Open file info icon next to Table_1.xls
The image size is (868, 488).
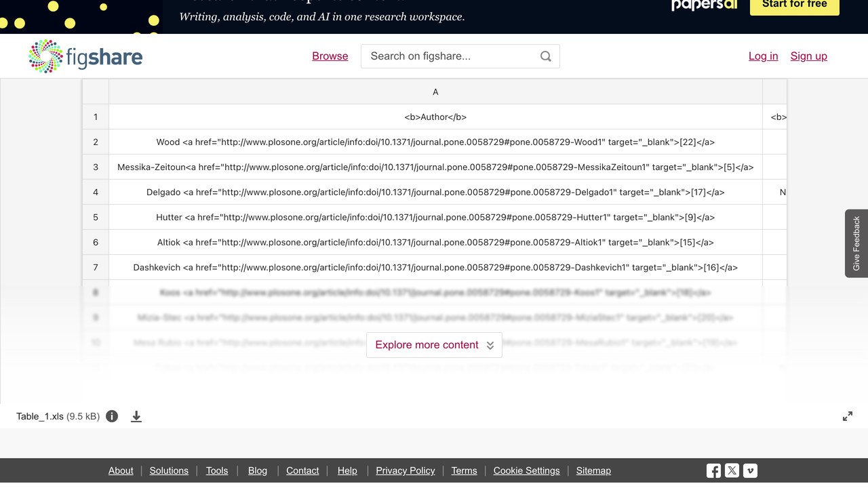pos(112,416)
